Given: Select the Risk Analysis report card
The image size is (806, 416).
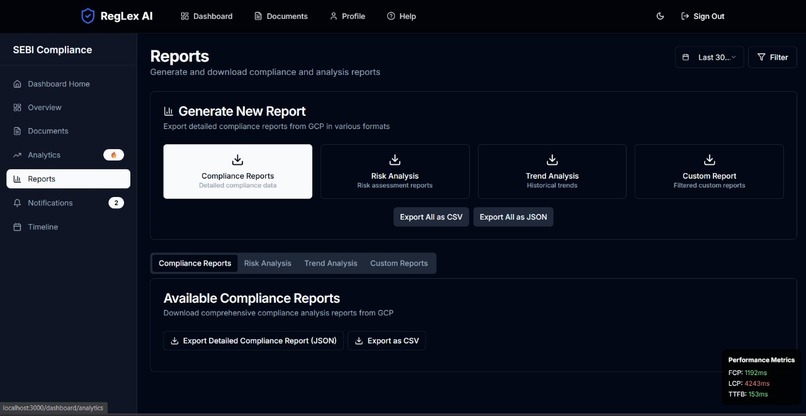Looking at the screenshot, I should (395, 171).
